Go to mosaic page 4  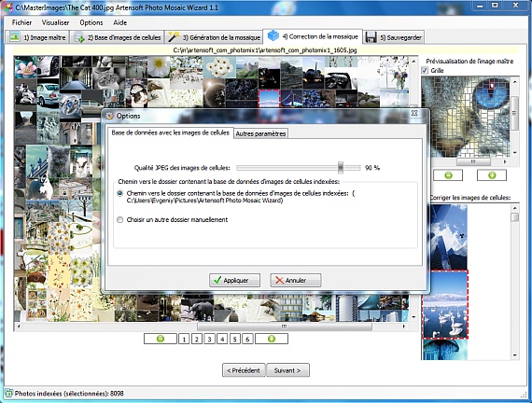tap(222, 339)
